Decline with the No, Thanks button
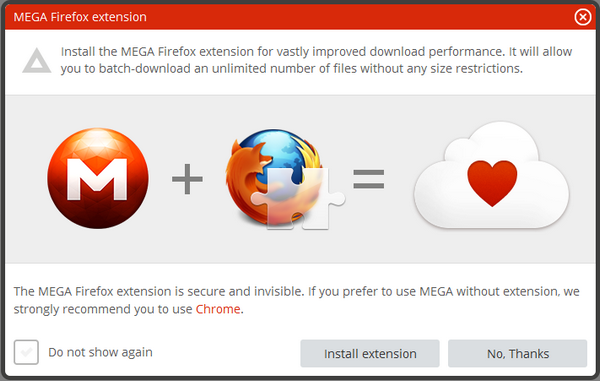 (517, 353)
